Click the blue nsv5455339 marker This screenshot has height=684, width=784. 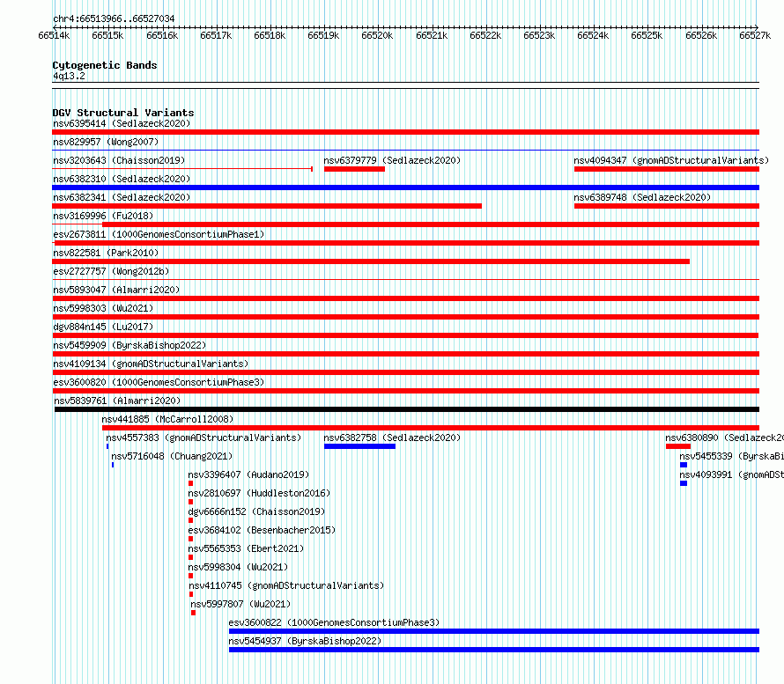684,465
